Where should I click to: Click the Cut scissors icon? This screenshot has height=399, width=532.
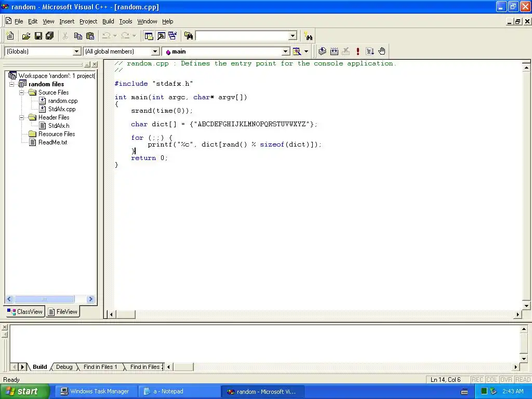[65, 36]
